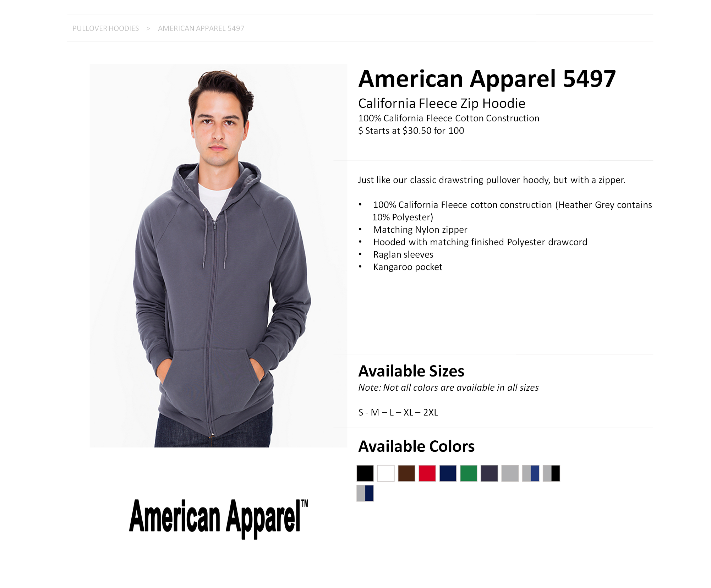Click the American Apparel 5497 breadcrumb
This screenshot has width=711, height=588.
tap(201, 28)
